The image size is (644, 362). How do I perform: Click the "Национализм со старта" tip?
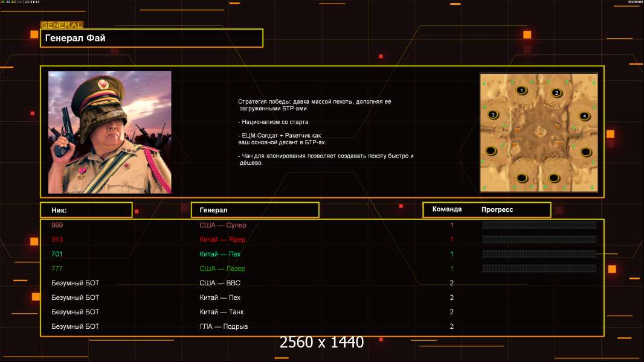(274, 122)
